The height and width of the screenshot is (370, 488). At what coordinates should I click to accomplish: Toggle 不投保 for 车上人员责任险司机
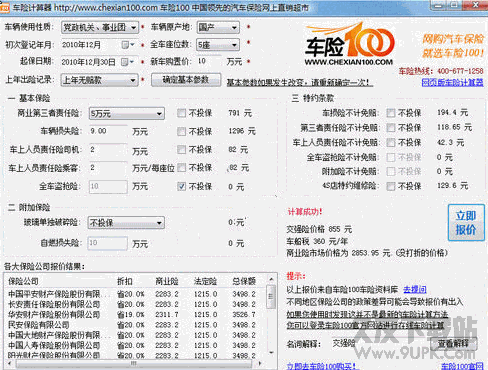[182, 150]
